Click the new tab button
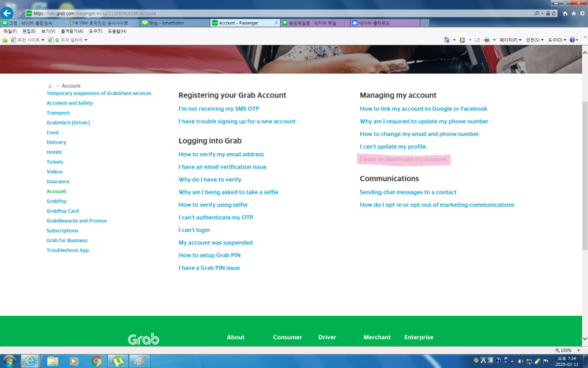The height and width of the screenshot is (368, 588). click(425, 23)
